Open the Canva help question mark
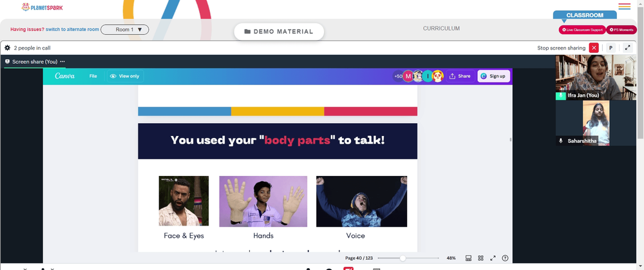The height and width of the screenshot is (270, 644). (x=505, y=258)
